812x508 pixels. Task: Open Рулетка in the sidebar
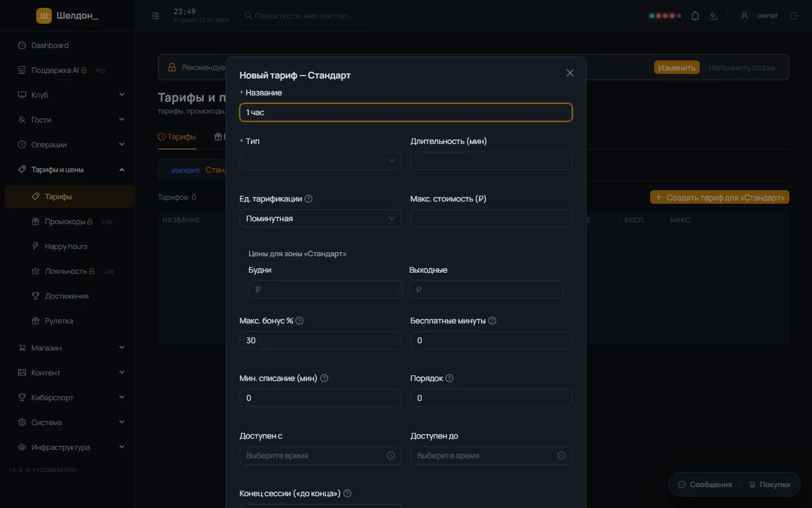[69, 321]
